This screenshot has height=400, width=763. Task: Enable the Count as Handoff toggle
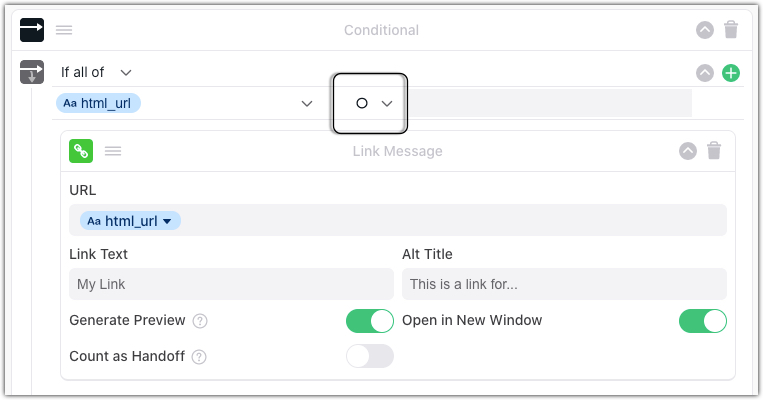[370, 356]
